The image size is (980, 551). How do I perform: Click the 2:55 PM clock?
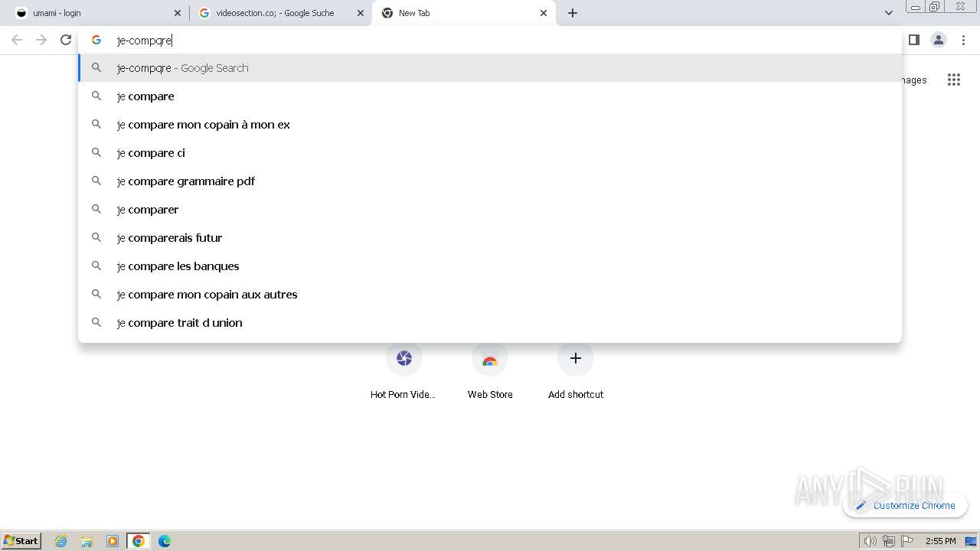point(940,541)
